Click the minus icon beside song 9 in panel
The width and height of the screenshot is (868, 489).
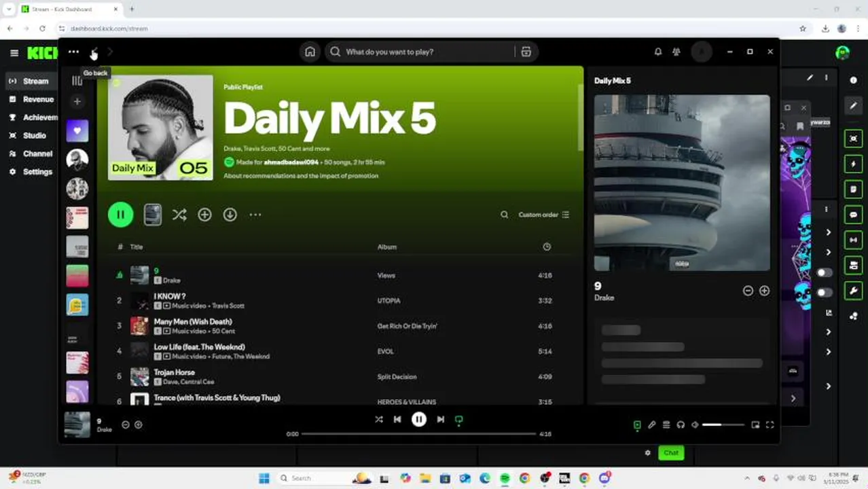coord(748,291)
